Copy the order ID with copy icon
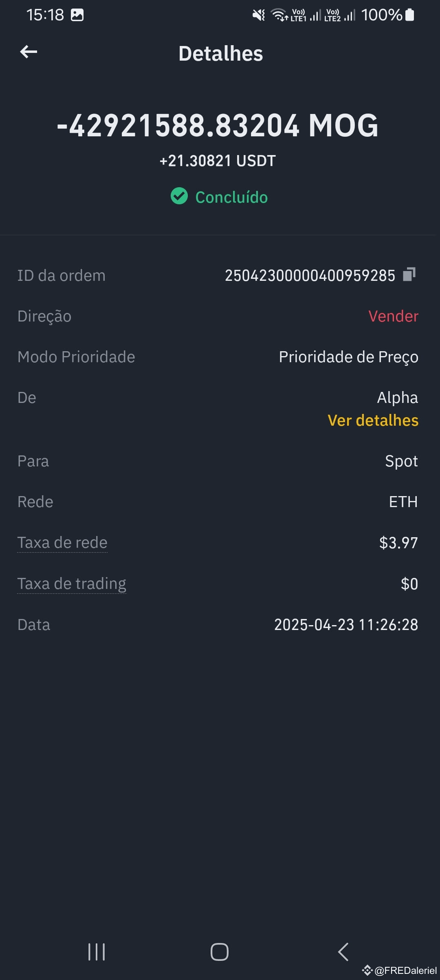Image resolution: width=440 pixels, height=980 pixels. 409,274
